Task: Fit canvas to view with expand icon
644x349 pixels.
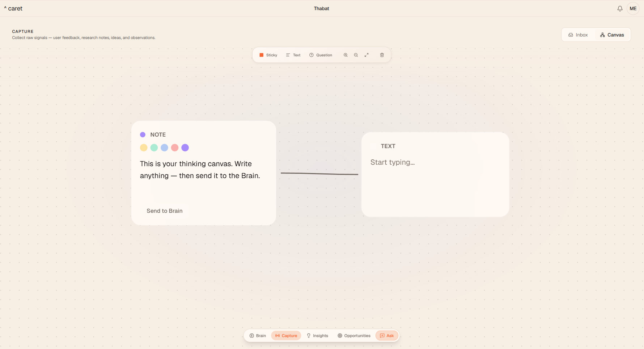Action: pyautogui.click(x=367, y=55)
